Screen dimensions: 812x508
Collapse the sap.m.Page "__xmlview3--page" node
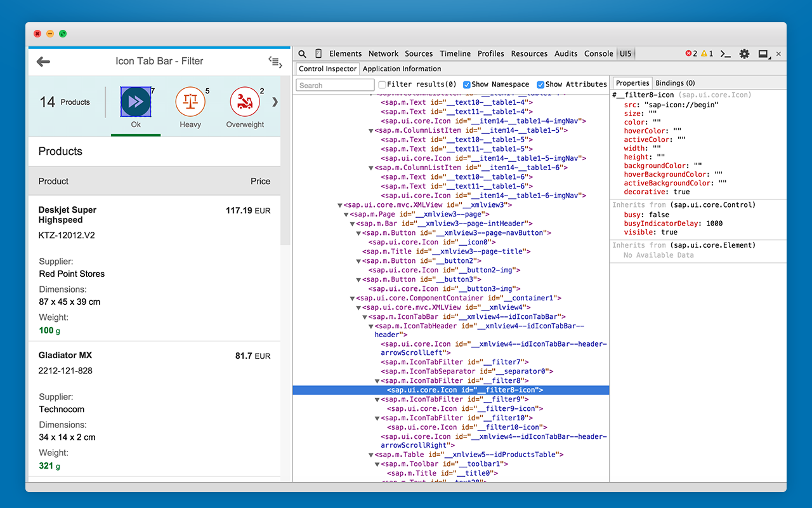(346, 214)
